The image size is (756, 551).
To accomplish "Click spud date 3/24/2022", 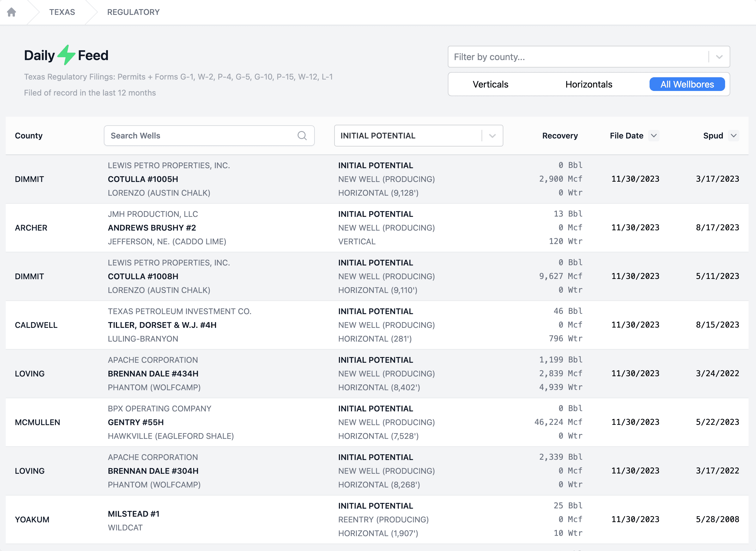I will [x=717, y=374].
